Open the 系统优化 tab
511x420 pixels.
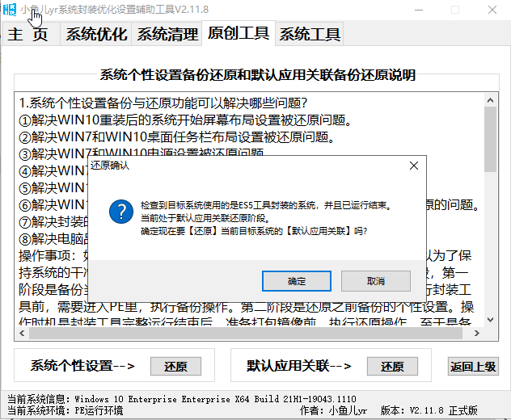(95, 34)
